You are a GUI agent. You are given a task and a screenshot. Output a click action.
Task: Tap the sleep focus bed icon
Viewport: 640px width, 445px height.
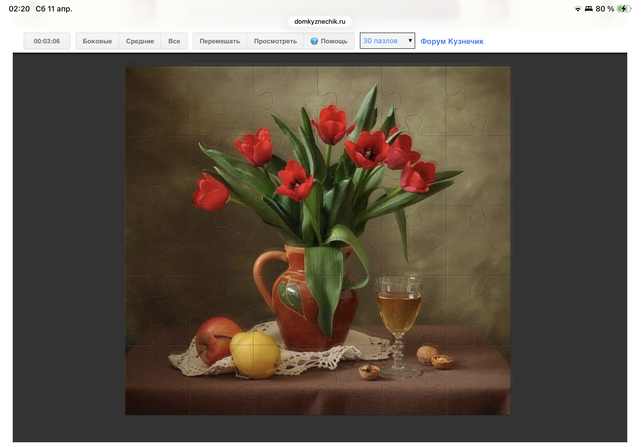coord(589,8)
